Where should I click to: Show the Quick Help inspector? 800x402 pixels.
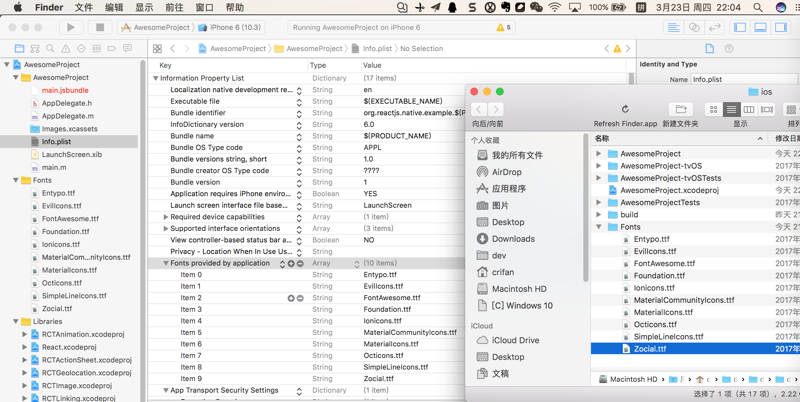point(729,48)
